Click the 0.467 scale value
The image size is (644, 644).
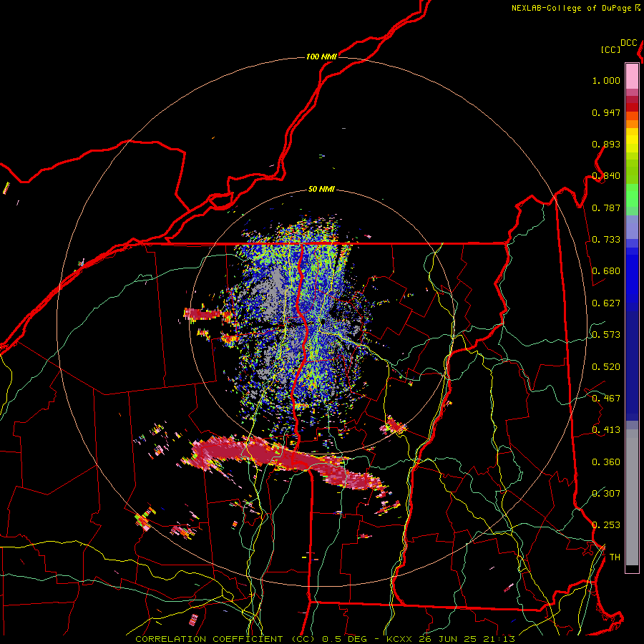pos(606,399)
